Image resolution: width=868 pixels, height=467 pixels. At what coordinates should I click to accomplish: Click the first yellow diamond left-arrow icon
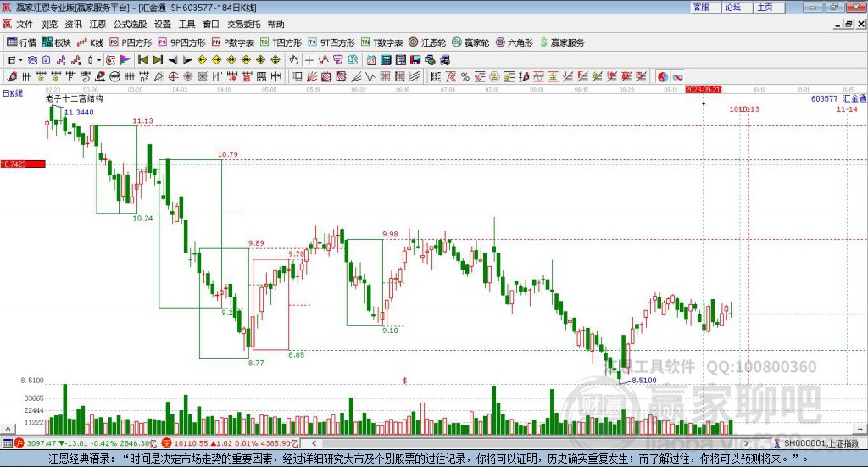[x=202, y=60]
